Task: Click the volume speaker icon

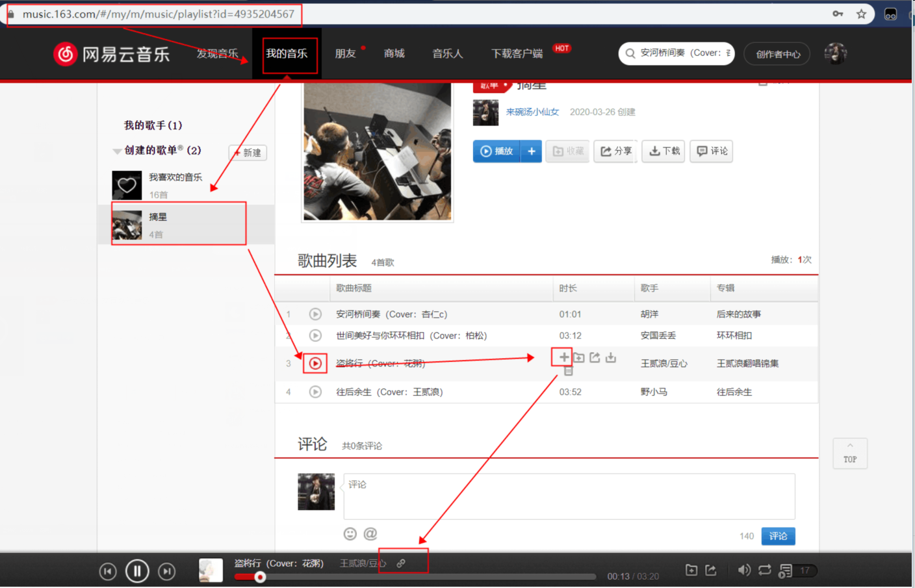Action: [x=744, y=570]
